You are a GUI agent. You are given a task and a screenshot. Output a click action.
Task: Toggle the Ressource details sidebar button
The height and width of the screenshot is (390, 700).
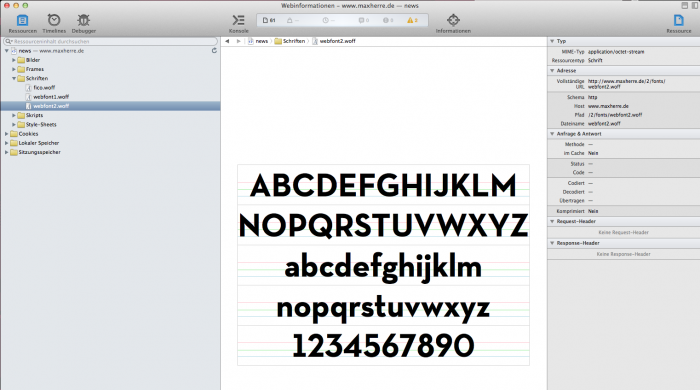tap(679, 24)
